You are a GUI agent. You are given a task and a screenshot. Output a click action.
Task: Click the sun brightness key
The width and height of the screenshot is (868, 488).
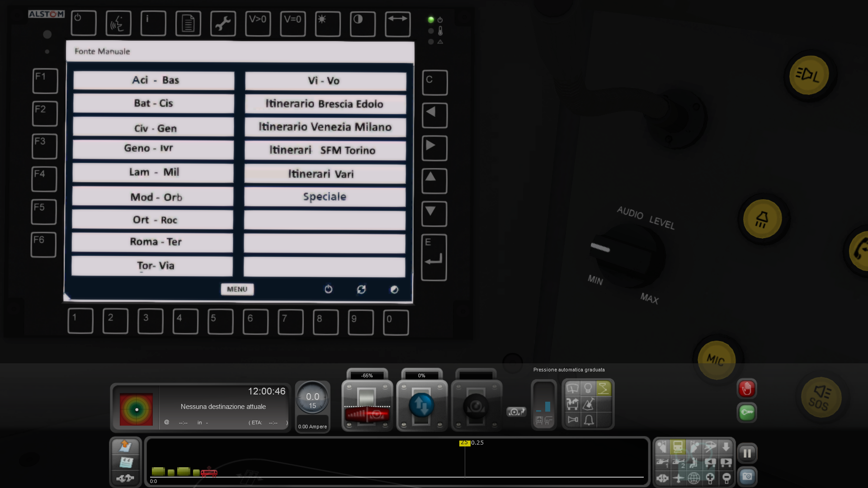pyautogui.click(x=328, y=23)
